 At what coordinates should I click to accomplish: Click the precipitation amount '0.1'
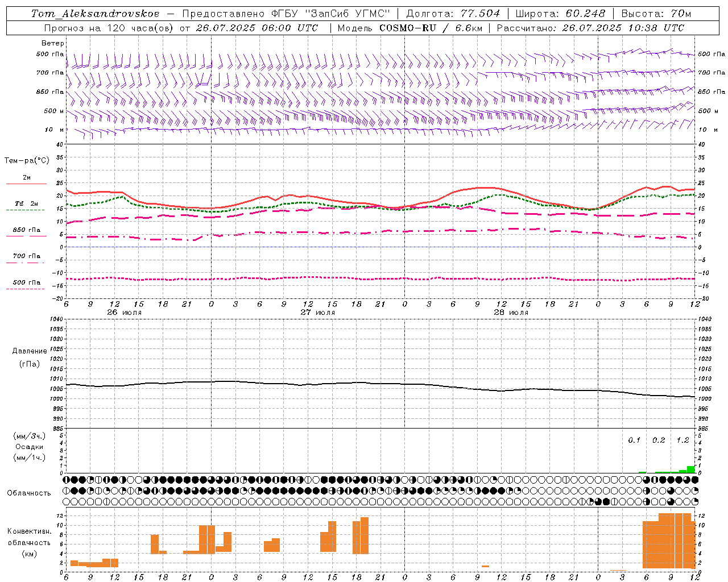tap(634, 440)
